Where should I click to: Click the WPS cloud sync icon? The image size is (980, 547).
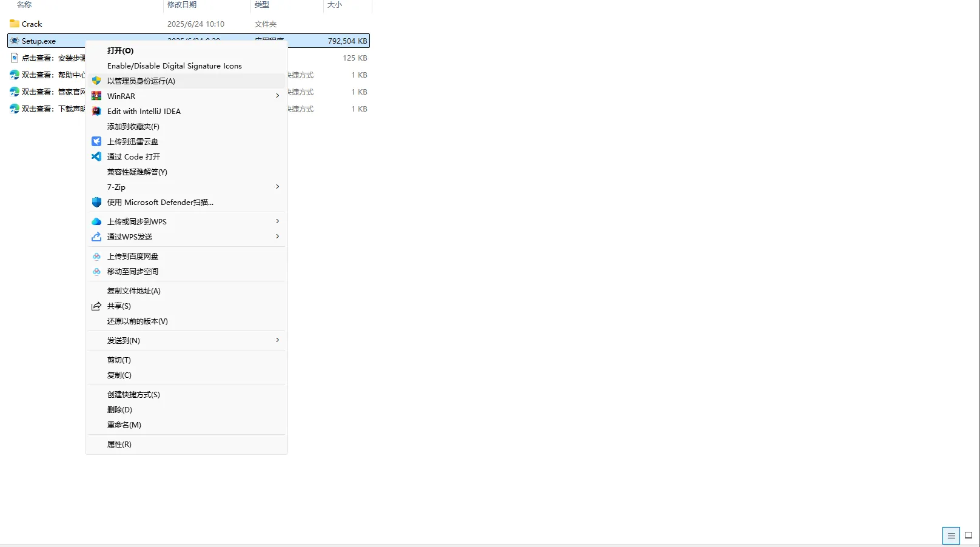coord(96,221)
